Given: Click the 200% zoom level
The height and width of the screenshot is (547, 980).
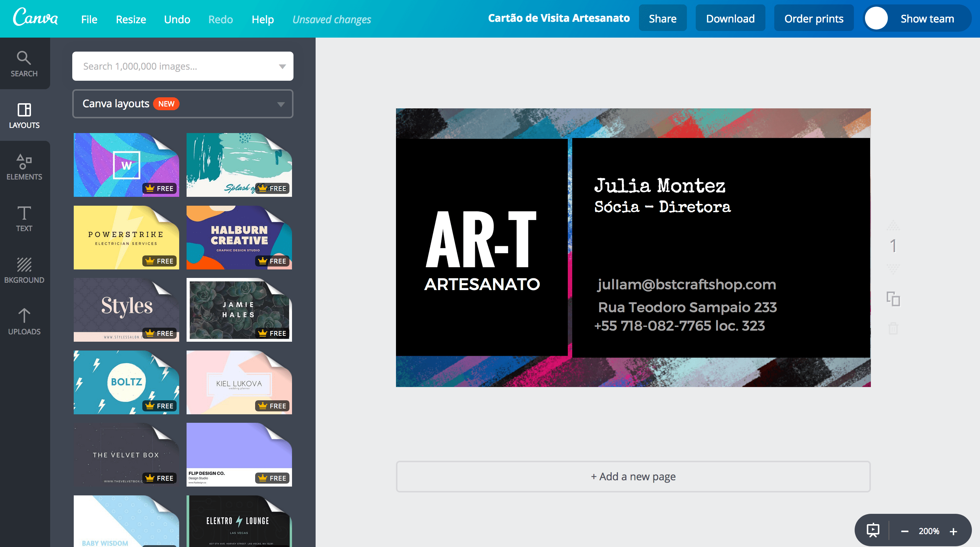Looking at the screenshot, I should coord(929,531).
